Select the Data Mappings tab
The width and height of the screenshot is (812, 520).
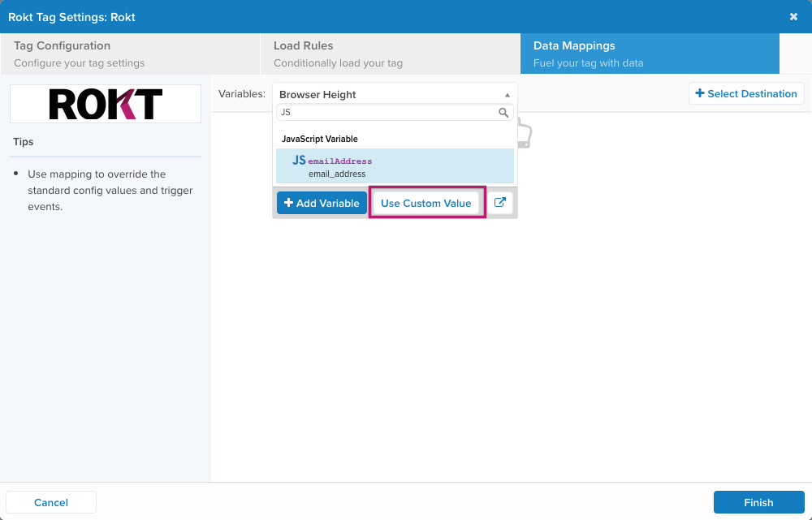coord(650,54)
